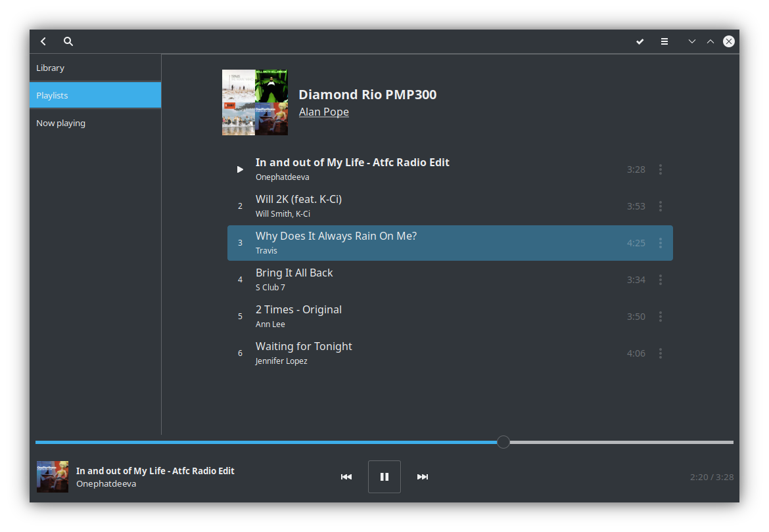Select the track Bring It All Back
Screen dimensions: 769x532
point(450,280)
